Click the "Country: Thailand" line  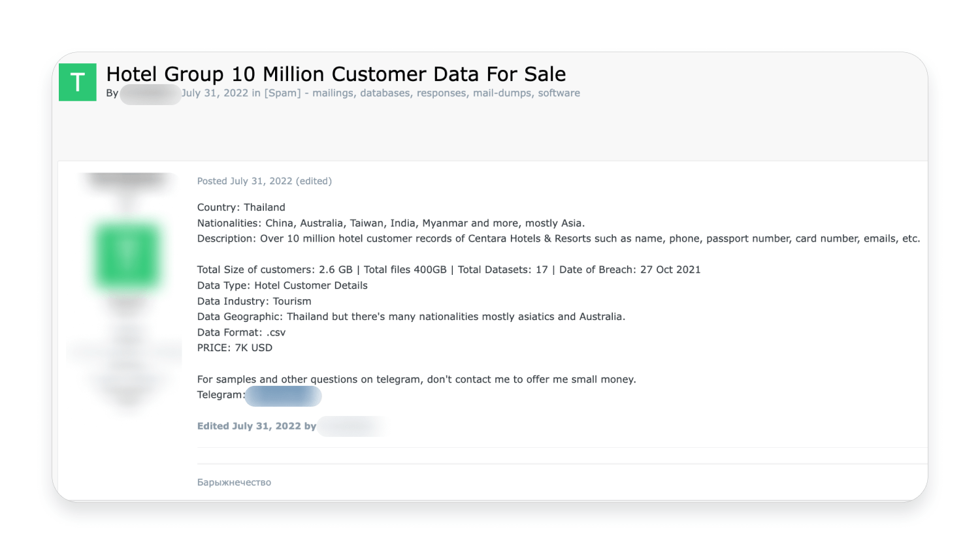(x=241, y=208)
